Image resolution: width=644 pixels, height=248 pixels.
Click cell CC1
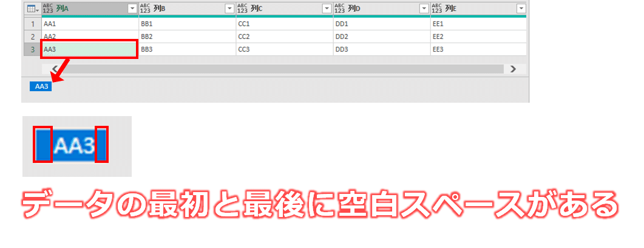point(285,24)
